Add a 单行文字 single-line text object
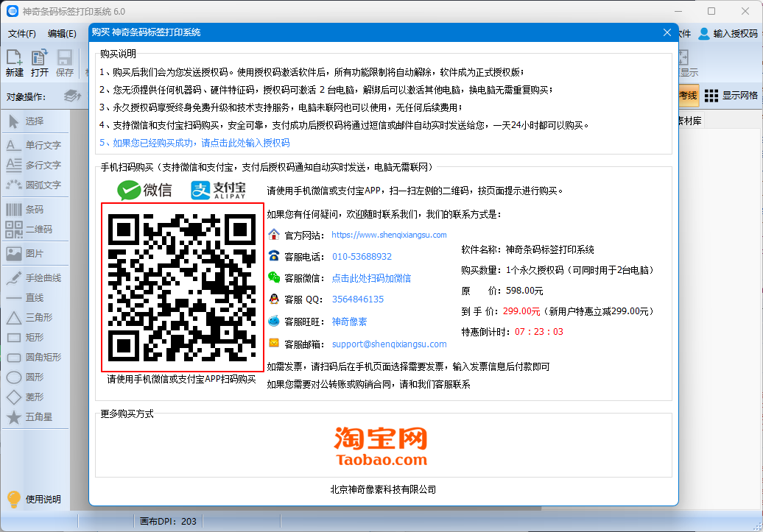 pos(34,145)
